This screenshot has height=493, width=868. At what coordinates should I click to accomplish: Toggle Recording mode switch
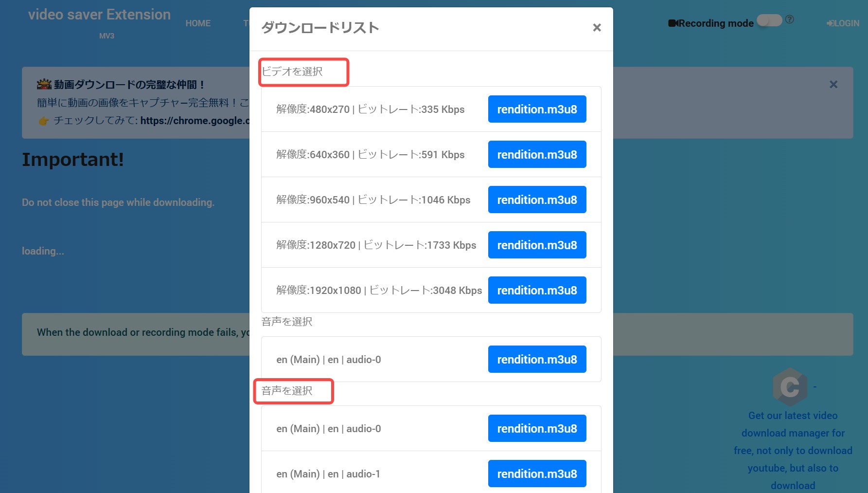(x=769, y=20)
